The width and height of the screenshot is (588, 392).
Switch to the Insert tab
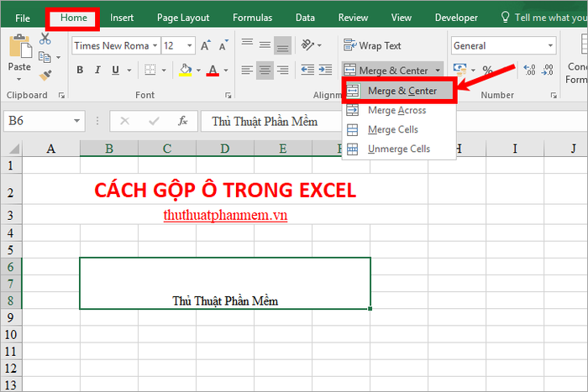(122, 18)
